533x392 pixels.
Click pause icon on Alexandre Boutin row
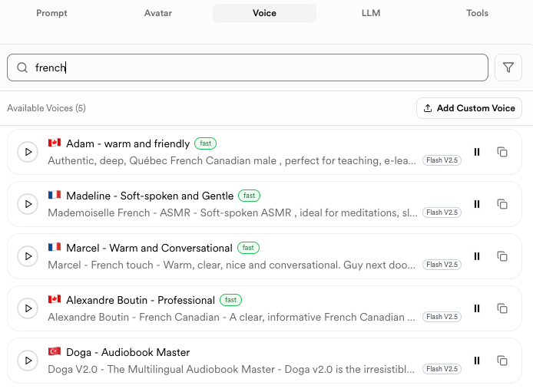click(477, 308)
